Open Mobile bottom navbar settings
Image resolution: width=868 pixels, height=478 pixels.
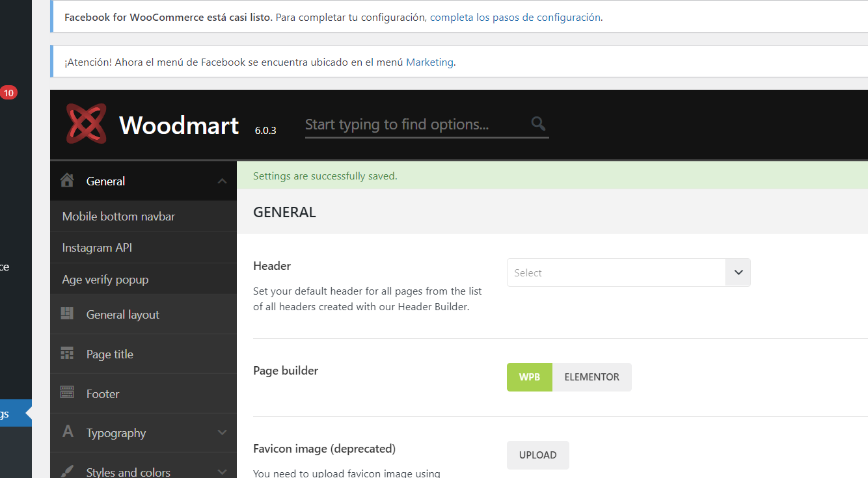(x=143, y=216)
